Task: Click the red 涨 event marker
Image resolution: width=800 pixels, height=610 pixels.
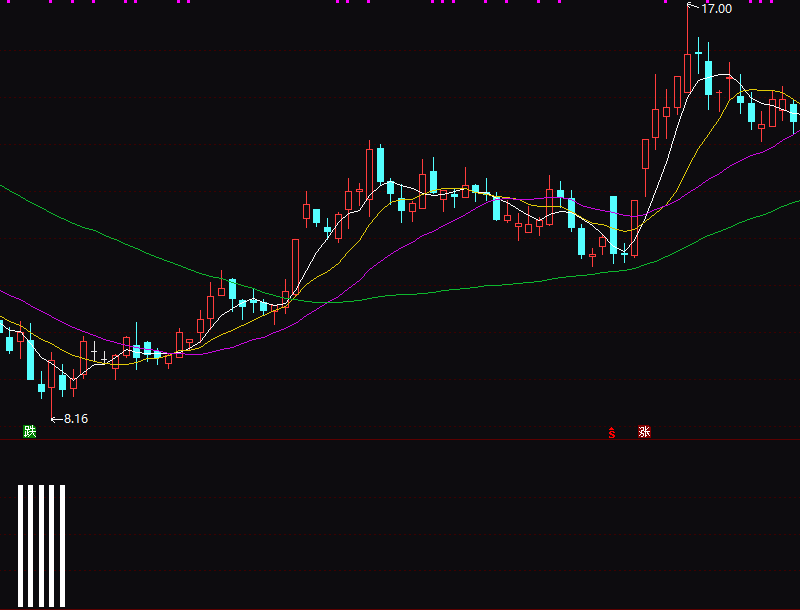Action: (644, 431)
